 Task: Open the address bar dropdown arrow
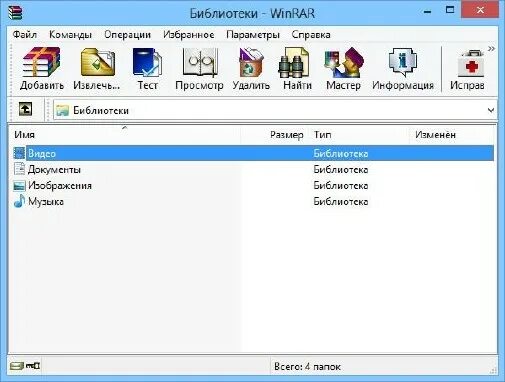(x=491, y=110)
